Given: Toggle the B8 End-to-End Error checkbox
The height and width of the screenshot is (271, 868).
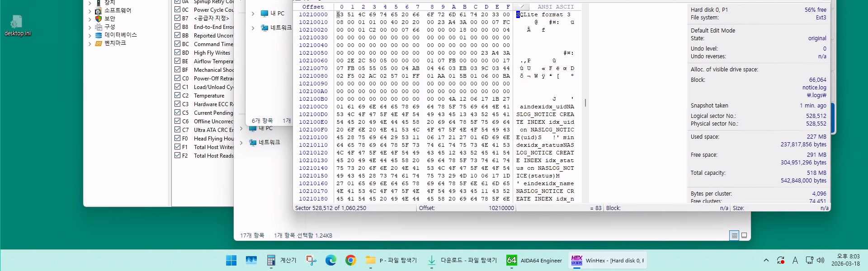Looking at the screenshot, I should 178,27.
